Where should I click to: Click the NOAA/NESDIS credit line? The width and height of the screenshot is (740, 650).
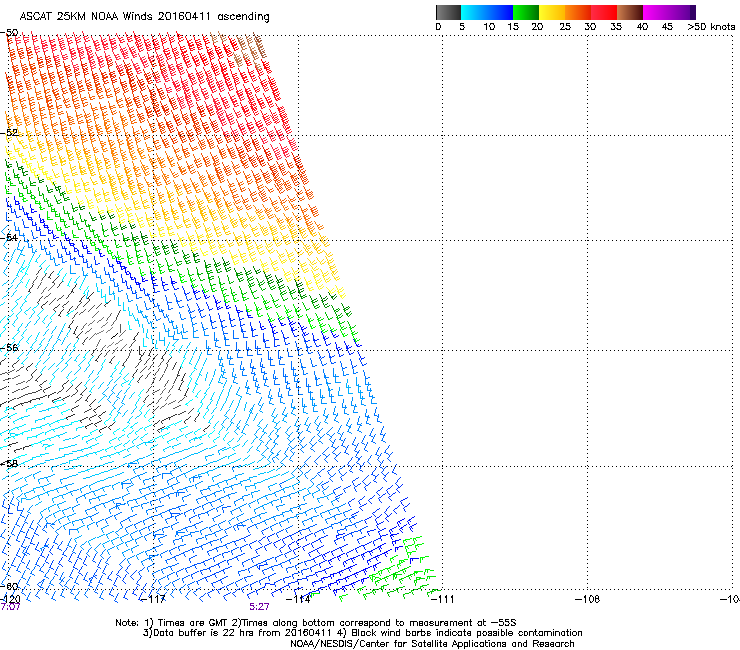click(x=432, y=644)
